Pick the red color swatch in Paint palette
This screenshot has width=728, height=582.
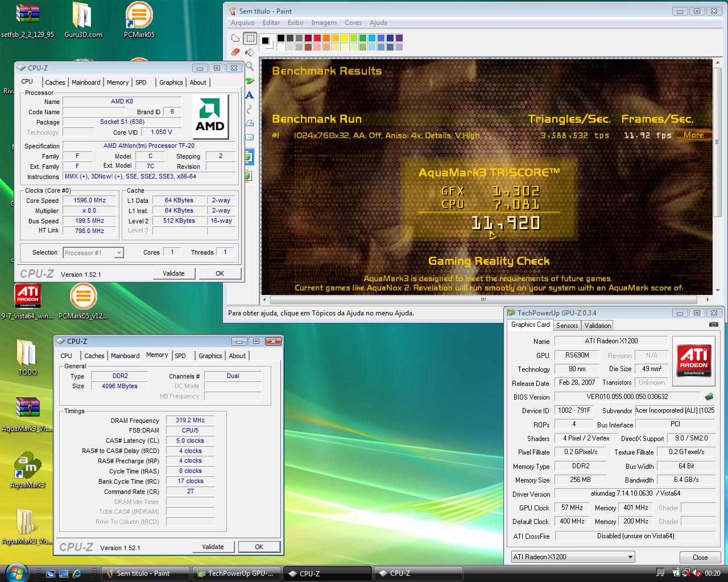pos(318,38)
